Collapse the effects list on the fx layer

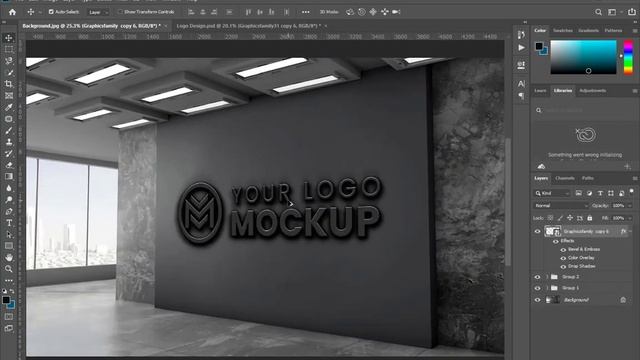(630, 231)
